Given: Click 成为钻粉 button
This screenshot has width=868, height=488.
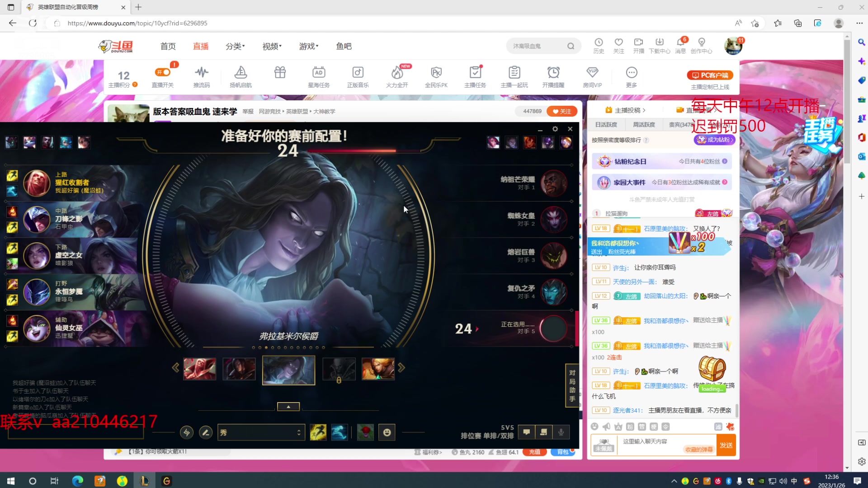Looking at the screenshot, I should tap(714, 140).
